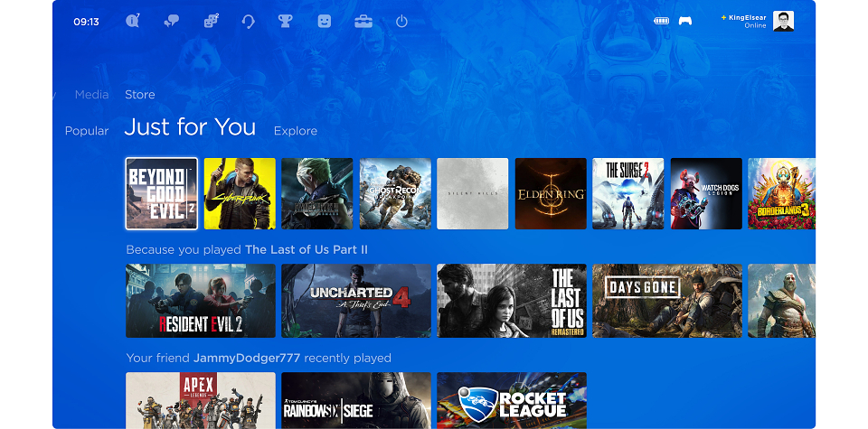Open the trophies icon
This screenshot has width=868, height=429.
tap(285, 22)
